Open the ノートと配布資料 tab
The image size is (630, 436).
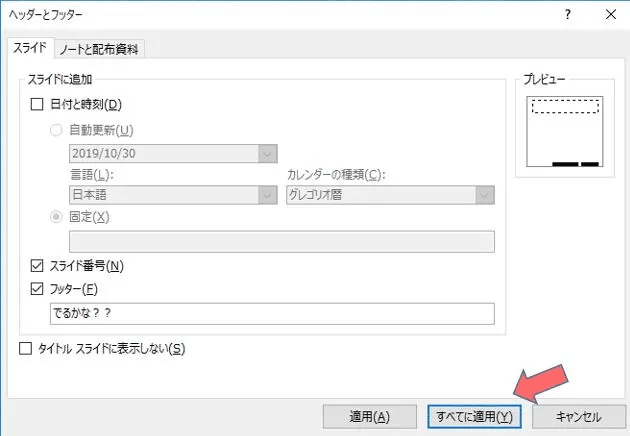click(99, 49)
